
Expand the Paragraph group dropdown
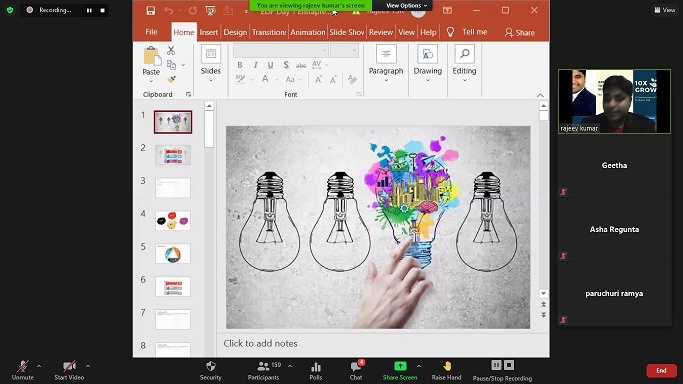tap(386, 81)
